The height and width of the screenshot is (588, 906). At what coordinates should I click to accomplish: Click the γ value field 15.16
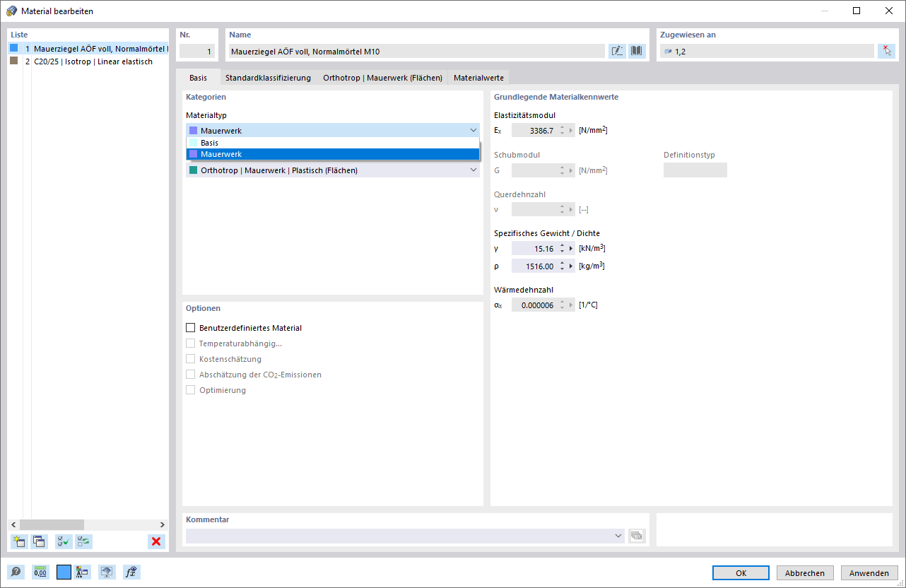534,249
